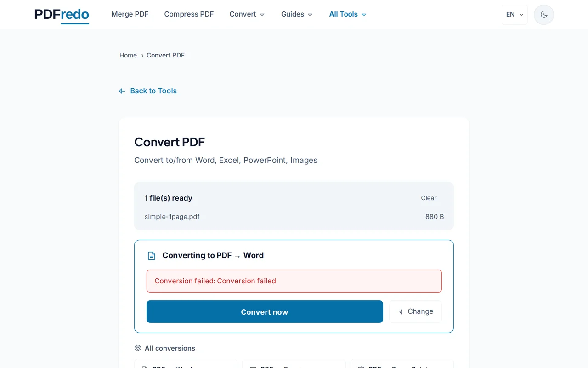Toggle dark mode with the moon button

543,14
